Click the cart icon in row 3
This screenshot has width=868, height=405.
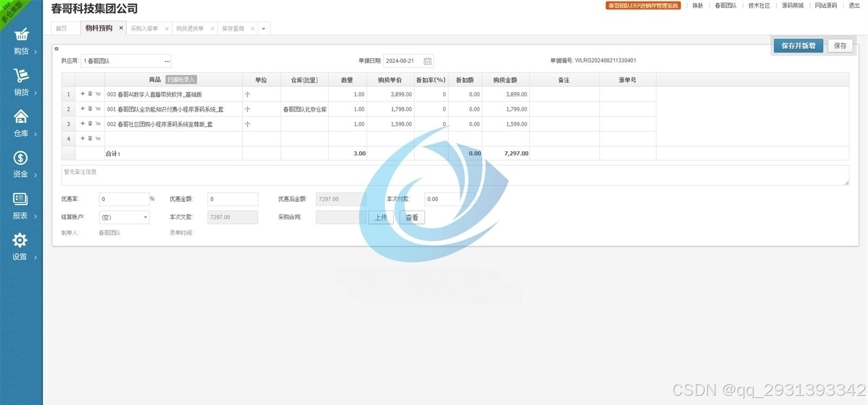(98, 124)
